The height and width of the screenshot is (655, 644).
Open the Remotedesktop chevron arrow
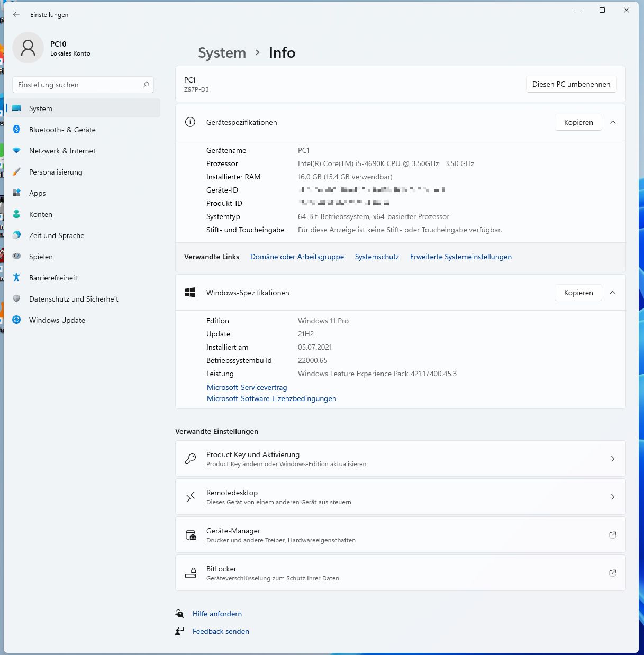pos(613,497)
